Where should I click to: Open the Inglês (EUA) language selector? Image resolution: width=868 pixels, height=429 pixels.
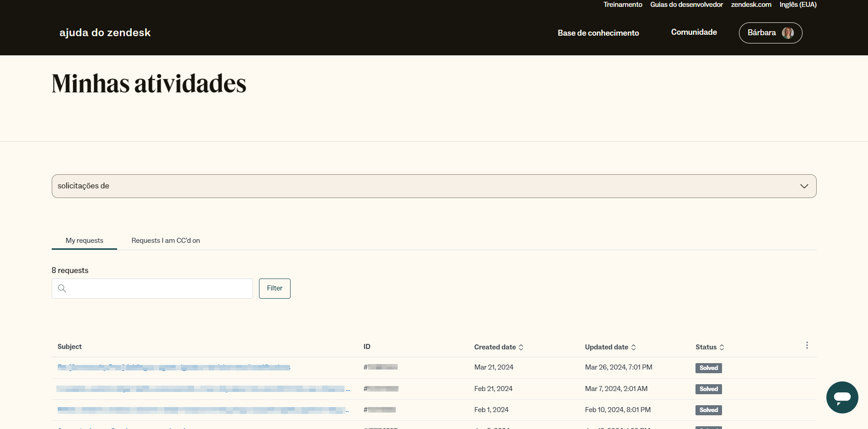coord(798,5)
